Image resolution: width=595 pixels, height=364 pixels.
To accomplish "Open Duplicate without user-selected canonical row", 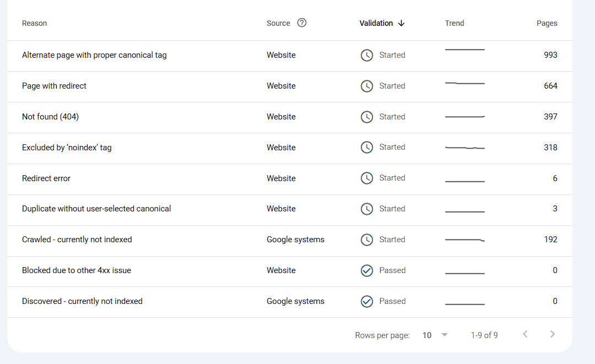I will 96,209.
